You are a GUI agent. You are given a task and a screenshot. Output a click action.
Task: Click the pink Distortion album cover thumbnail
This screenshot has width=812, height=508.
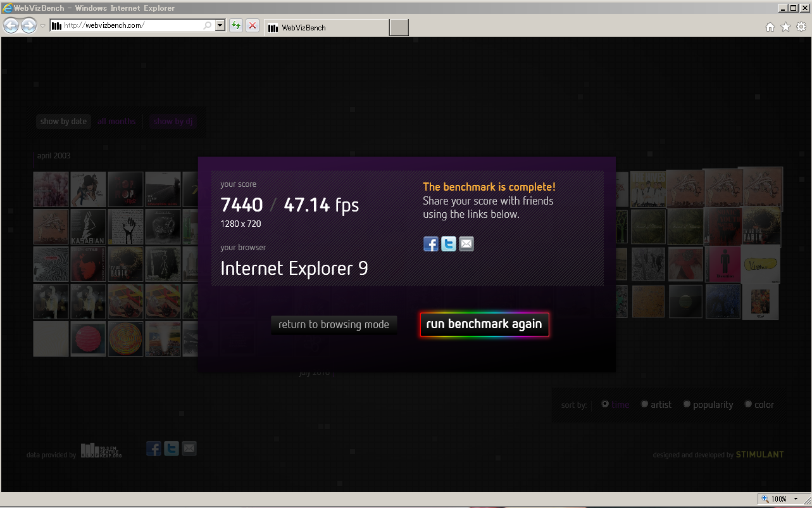tap(723, 264)
